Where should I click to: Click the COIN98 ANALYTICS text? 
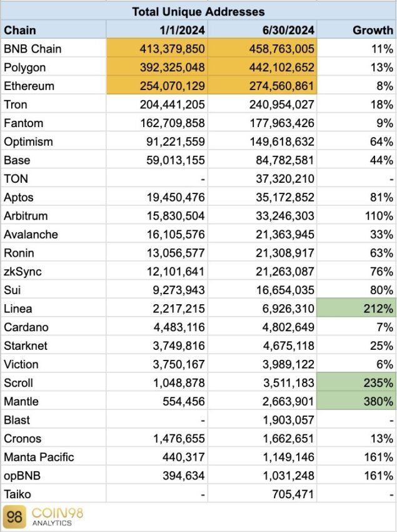click(58, 516)
